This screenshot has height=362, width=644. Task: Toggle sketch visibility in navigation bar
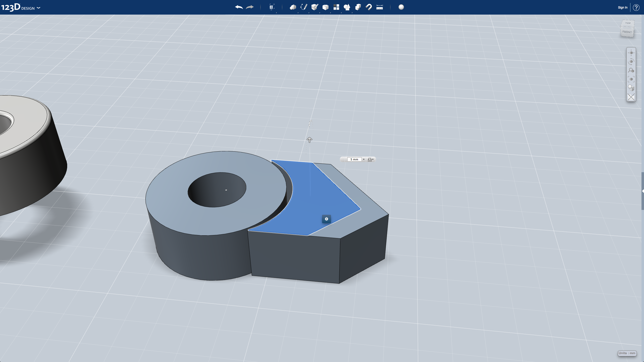tap(631, 97)
